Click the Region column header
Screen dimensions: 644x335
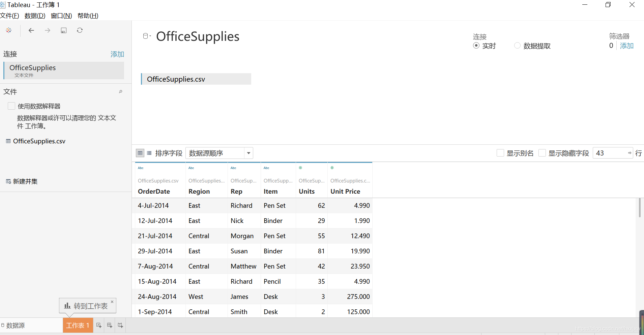199,192
